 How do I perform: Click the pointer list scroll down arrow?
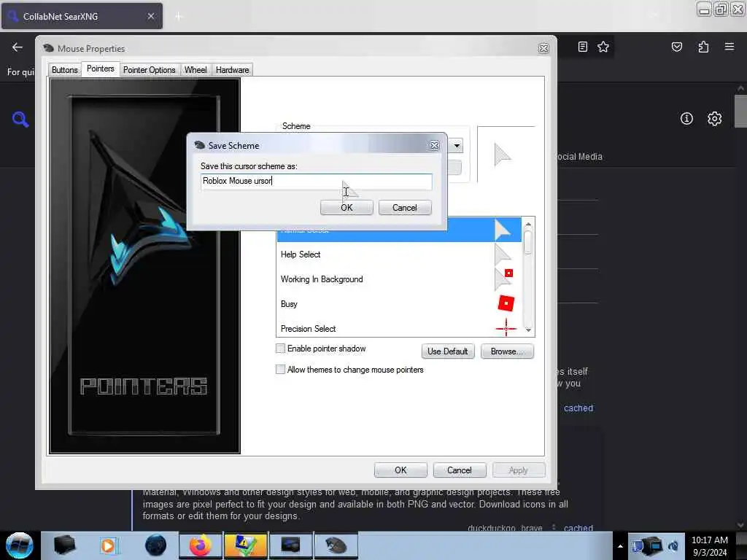[x=528, y=330]
